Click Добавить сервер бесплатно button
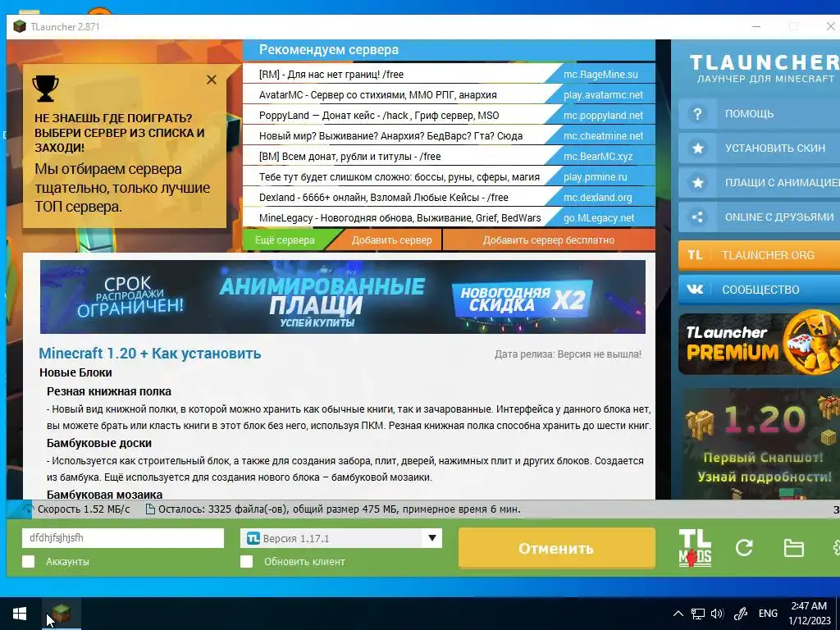The height and width of the screenshot is (630, 840). tap(549, 240)
